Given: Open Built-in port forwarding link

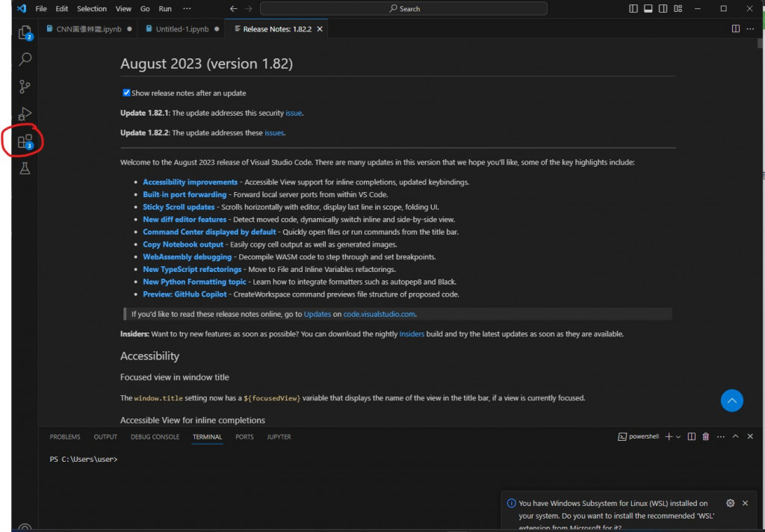Looking at the screenshot, I should (185, 194).
